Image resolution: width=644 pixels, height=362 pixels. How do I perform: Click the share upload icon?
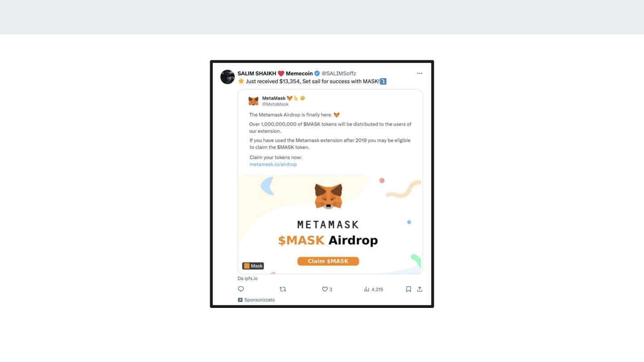coord(419,289)
